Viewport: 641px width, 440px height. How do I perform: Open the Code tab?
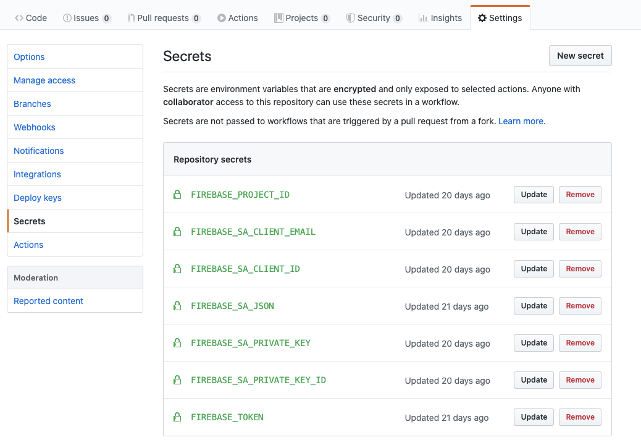point(31,18)
